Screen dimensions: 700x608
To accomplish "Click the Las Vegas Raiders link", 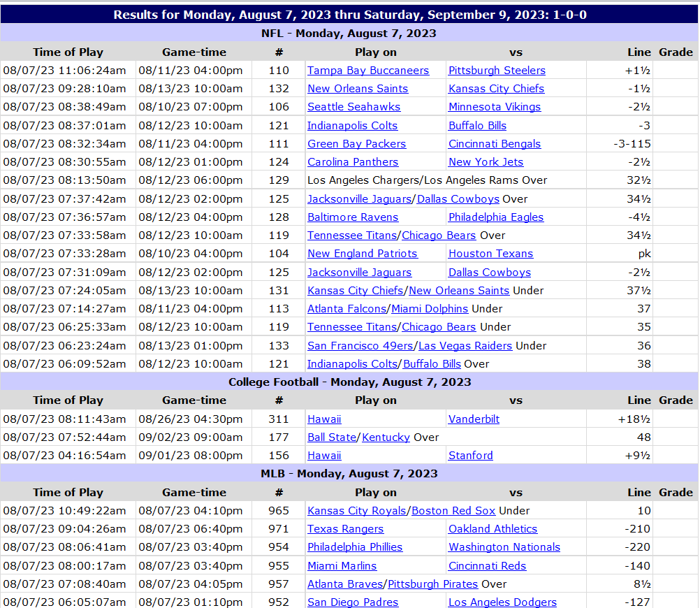I will (x=465, y=346).
